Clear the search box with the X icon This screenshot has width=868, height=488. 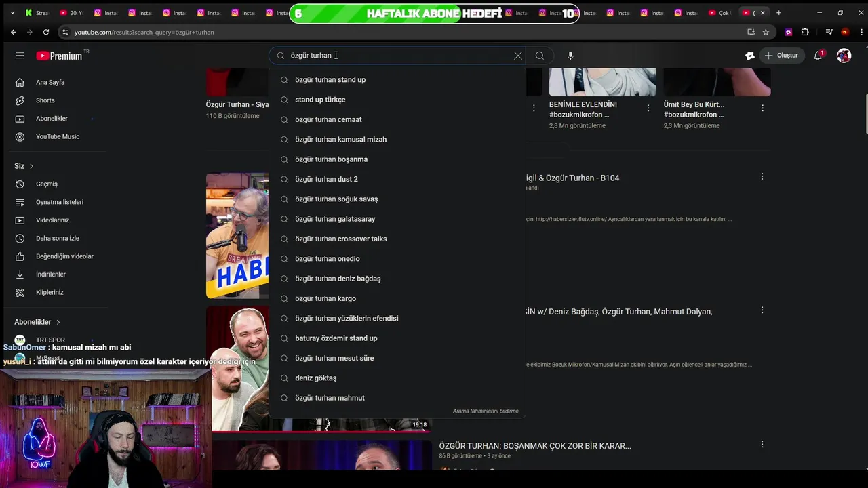click(518, 56)
